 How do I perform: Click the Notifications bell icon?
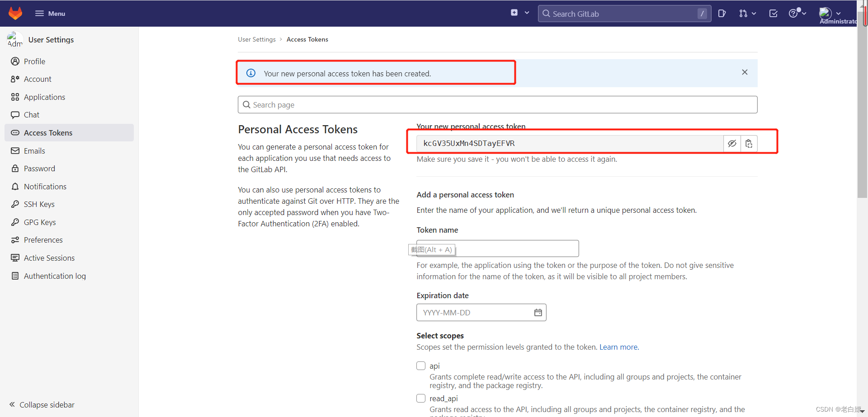pyautogui.click(x=15, y=187)
